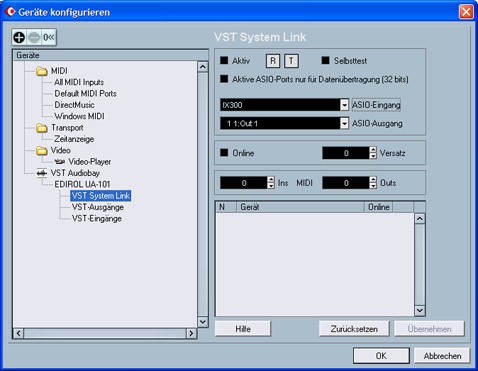Select Default MIDI Ports entry
This screenshot has width=478, height=371.
tap(85, 93)
